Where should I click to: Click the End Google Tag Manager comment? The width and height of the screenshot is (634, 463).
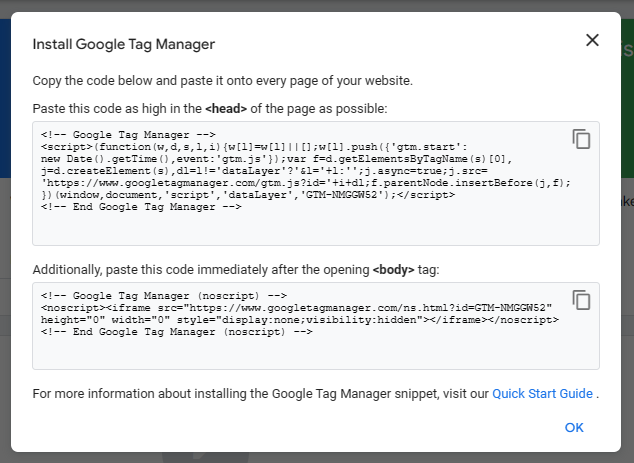click(141, 207)
